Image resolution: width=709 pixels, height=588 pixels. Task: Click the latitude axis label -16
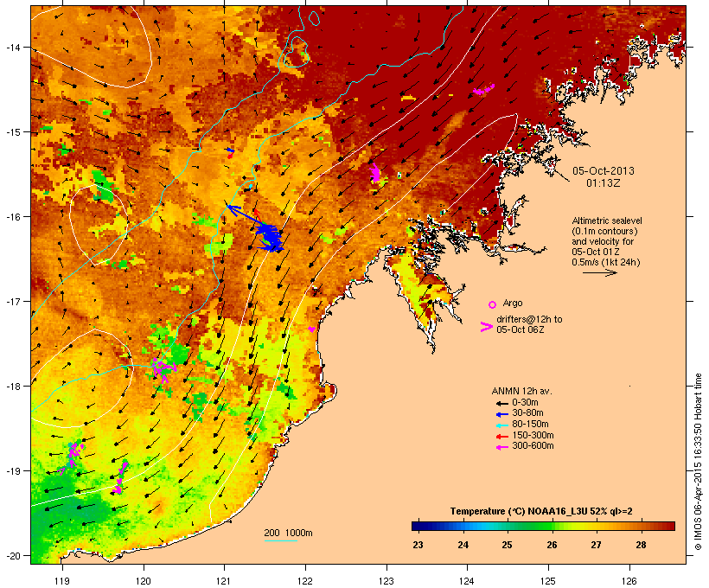12,217
